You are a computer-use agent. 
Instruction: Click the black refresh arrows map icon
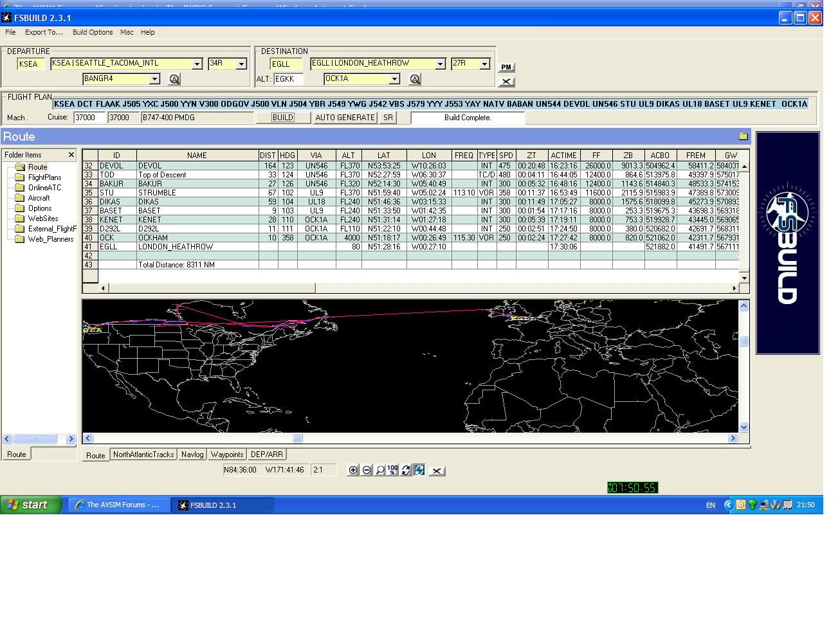406,470
